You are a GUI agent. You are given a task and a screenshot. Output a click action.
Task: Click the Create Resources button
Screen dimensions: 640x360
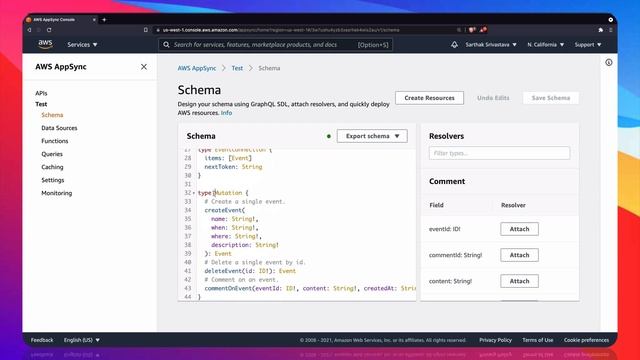429,98
